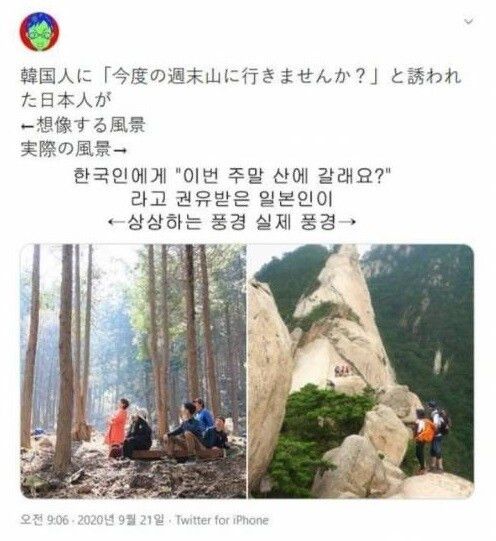
Task: Open the forest hikers photo on the left
Action: coord(133,371)
